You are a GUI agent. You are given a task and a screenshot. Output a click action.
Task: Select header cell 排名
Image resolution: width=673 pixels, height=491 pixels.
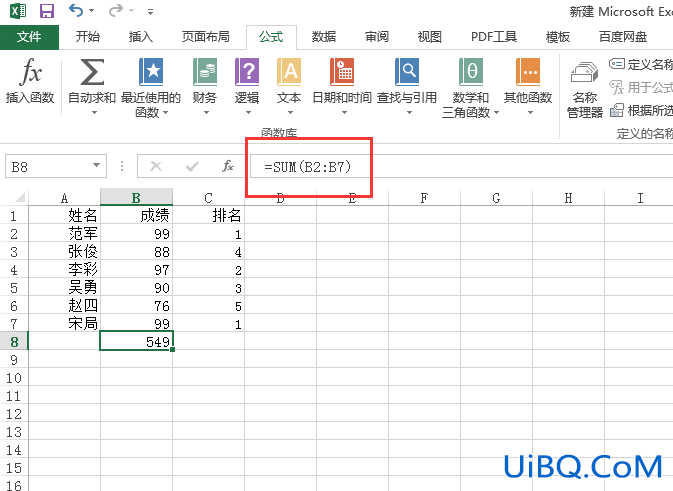point(209,215)
